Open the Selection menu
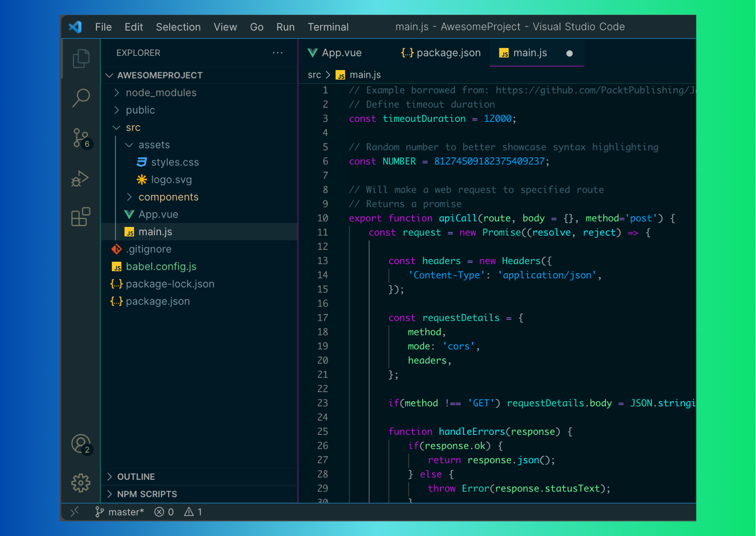Viewport: 756px width, 536px height. 178,27
